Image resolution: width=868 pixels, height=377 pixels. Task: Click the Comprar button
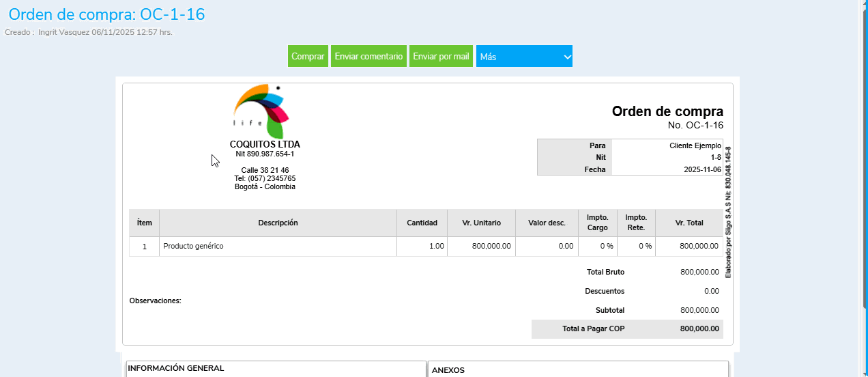tap(308, 57)
